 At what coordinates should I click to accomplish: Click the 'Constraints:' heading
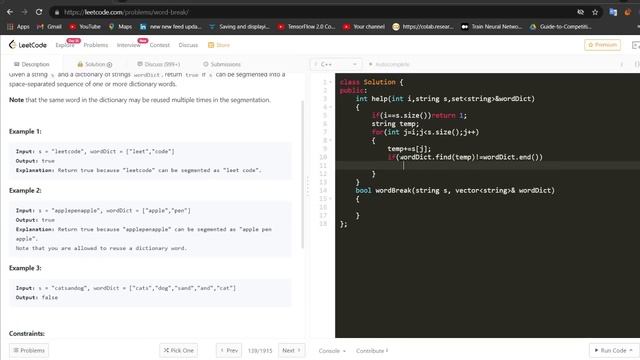27,333
